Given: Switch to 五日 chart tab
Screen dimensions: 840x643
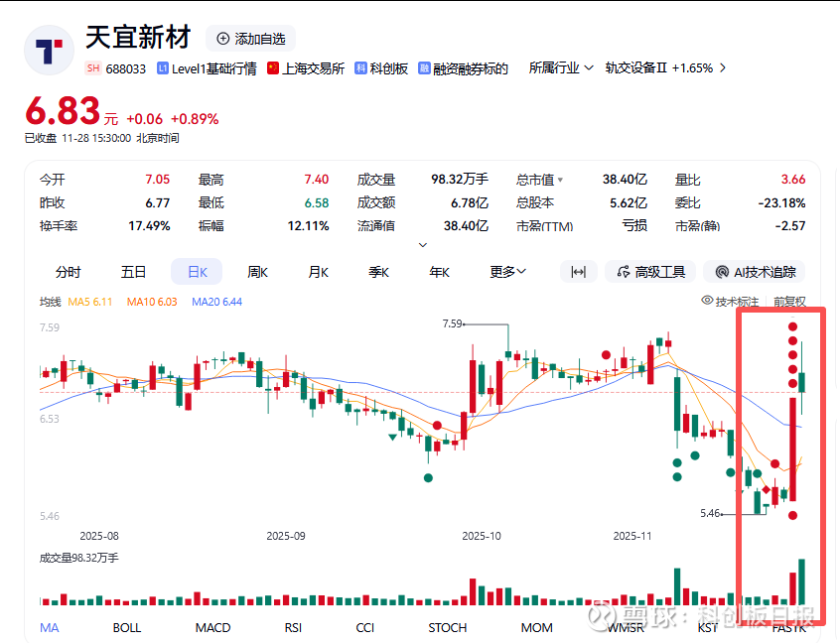Looking at the screenshot, I should coord(133,272).
